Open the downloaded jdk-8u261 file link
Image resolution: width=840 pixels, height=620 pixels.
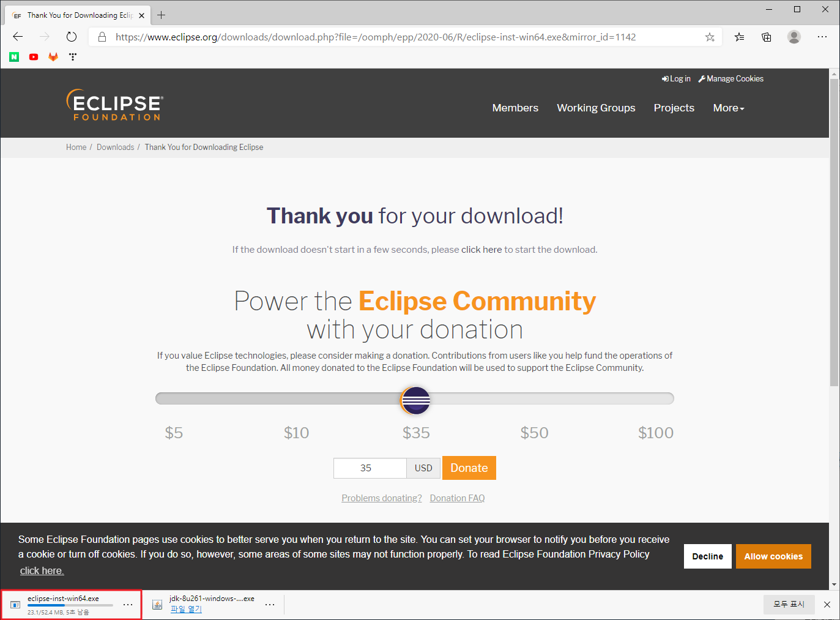[186, 609]
